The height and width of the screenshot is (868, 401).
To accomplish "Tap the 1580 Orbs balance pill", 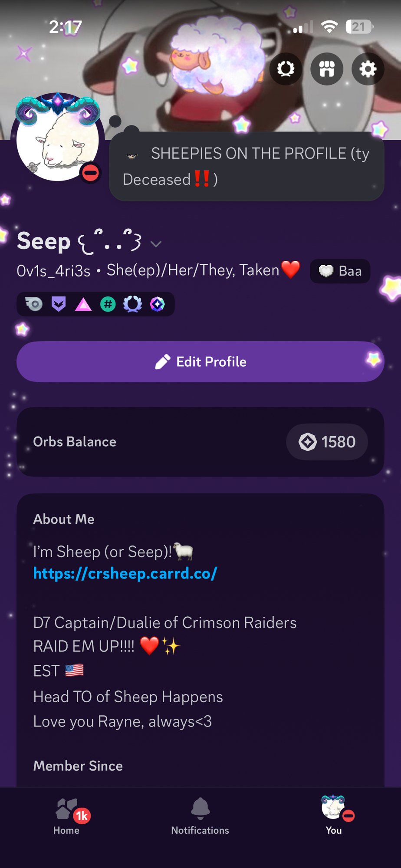I will tap(327, 442).
